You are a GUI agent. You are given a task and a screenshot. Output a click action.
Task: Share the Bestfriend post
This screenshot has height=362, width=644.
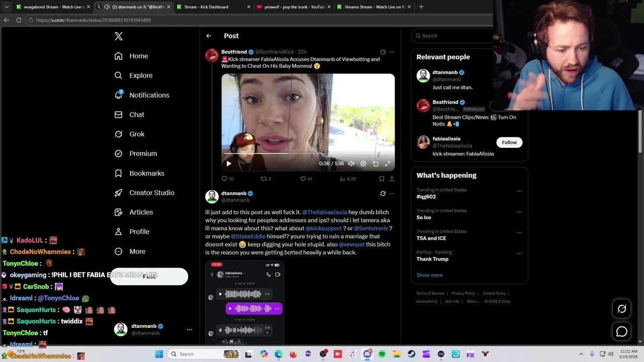(392, 178)
